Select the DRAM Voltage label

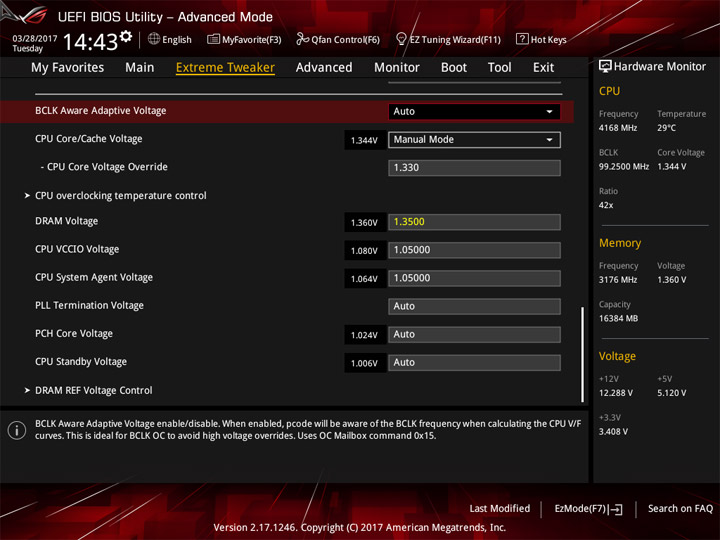67,221
